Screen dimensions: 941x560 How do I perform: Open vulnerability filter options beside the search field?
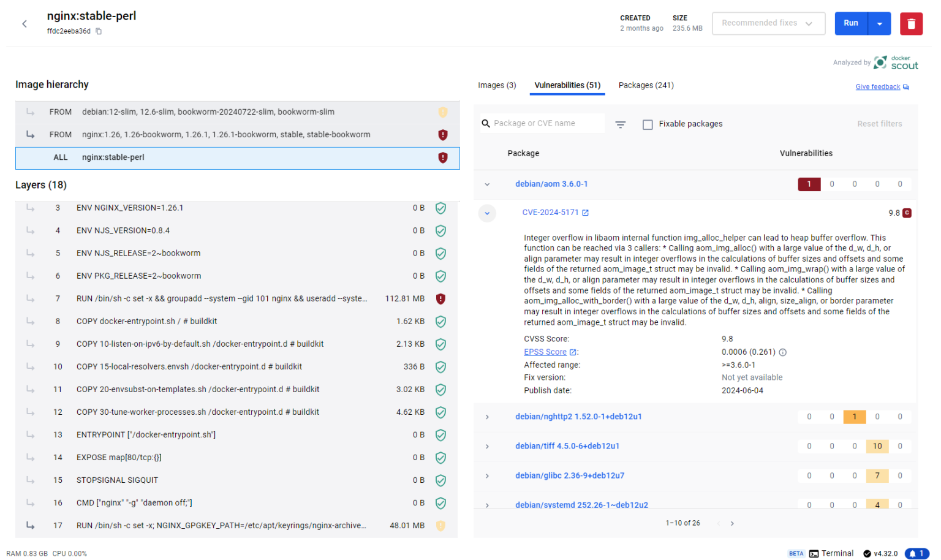pos(621,124)
